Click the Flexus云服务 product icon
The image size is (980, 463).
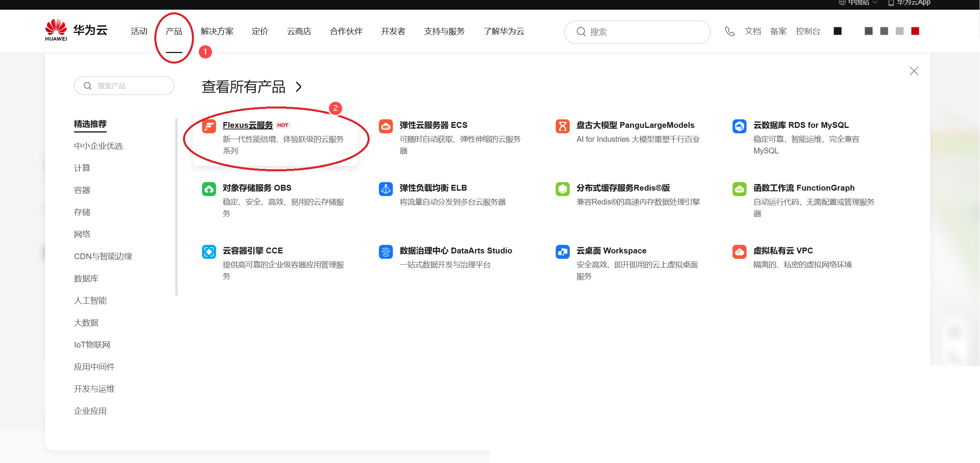click(x=209, y=126)
